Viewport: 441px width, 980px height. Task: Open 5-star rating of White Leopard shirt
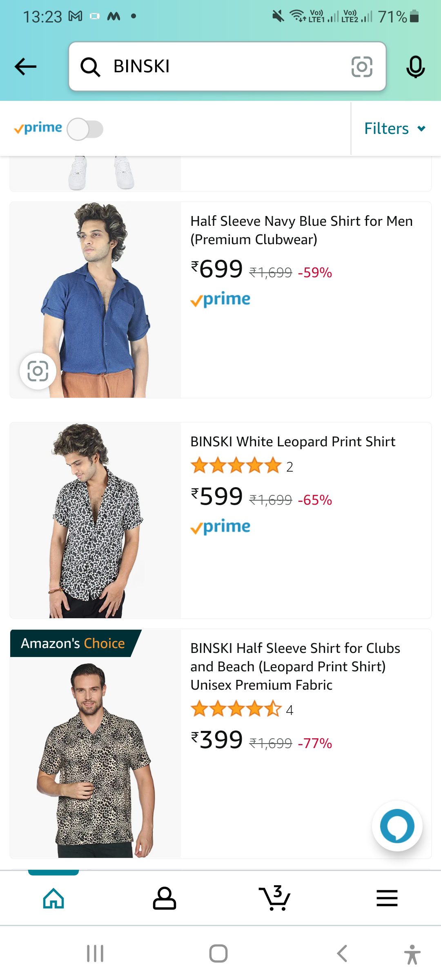click(x=236, y=466)
